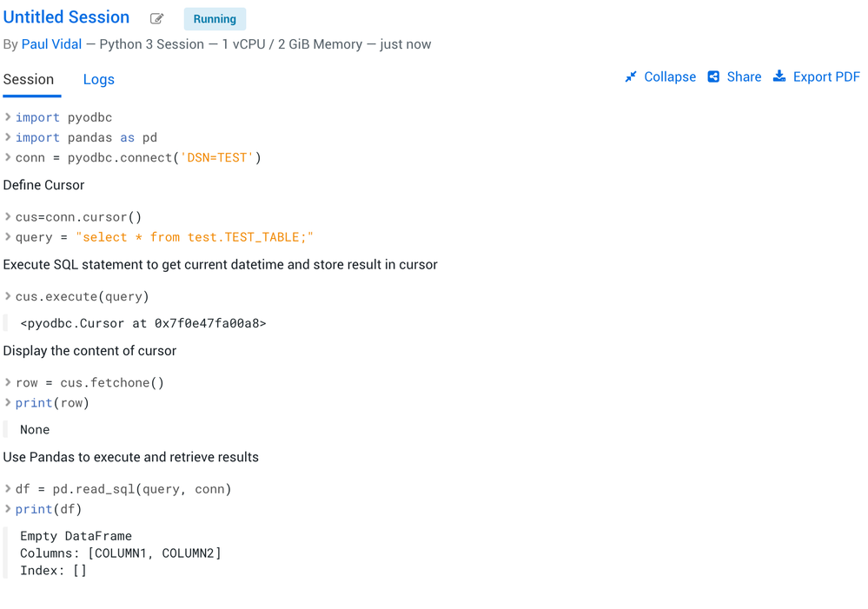Click the Collapse arrows icon

631,77
